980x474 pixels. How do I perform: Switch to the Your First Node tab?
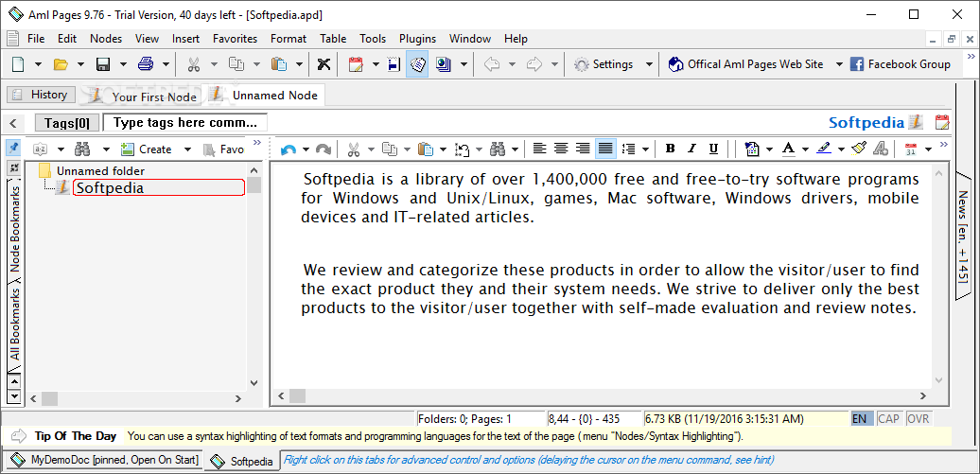pyautogui.click(x=153, y=96)
